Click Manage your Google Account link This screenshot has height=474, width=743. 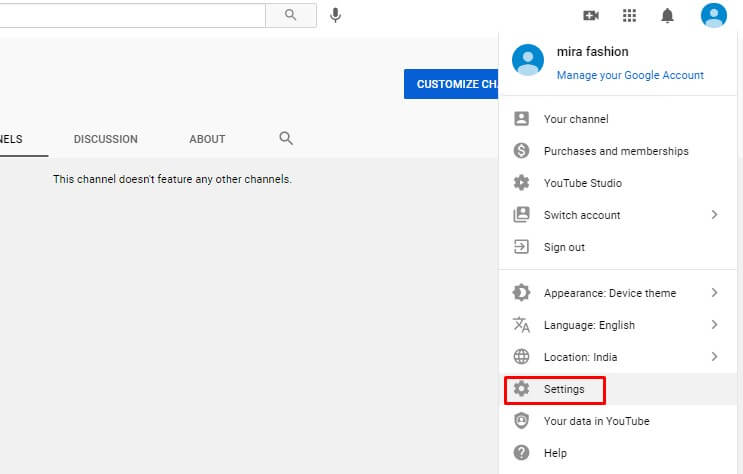tap(630, 75)
